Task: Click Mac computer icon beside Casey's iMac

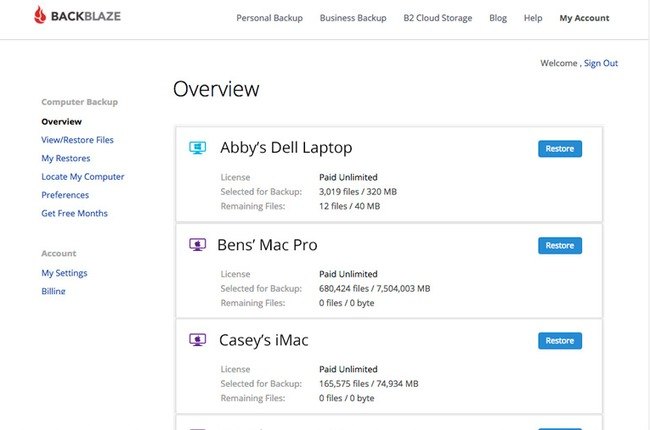Action: tap(197, 340)
